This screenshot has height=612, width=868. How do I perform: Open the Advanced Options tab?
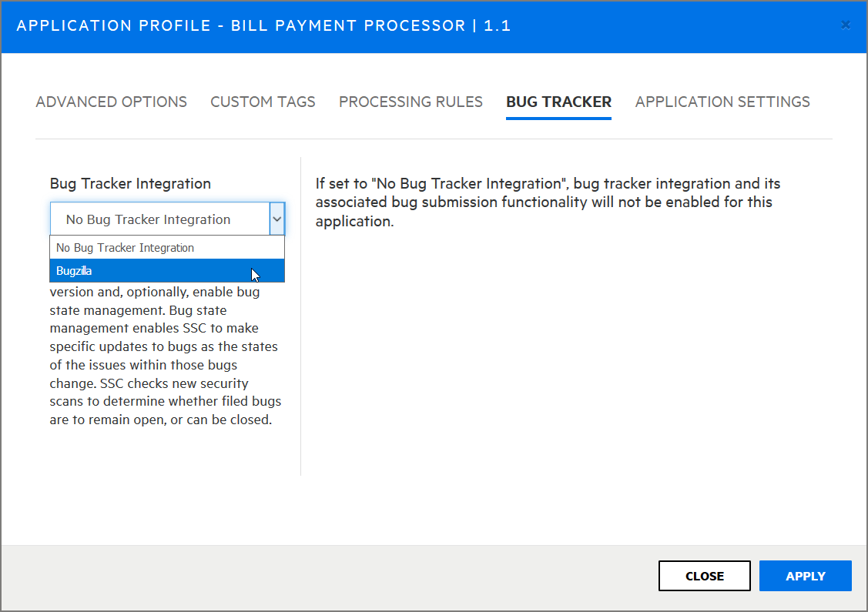coord(111,102)
